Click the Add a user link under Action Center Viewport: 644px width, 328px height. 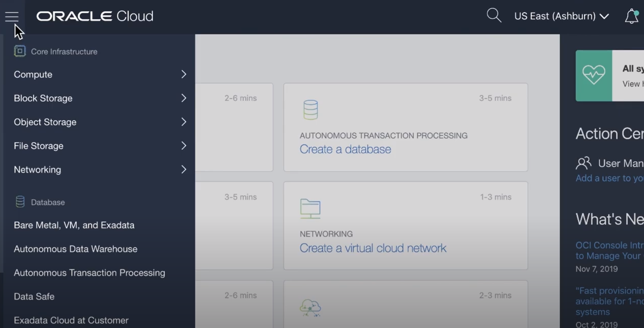609,178
